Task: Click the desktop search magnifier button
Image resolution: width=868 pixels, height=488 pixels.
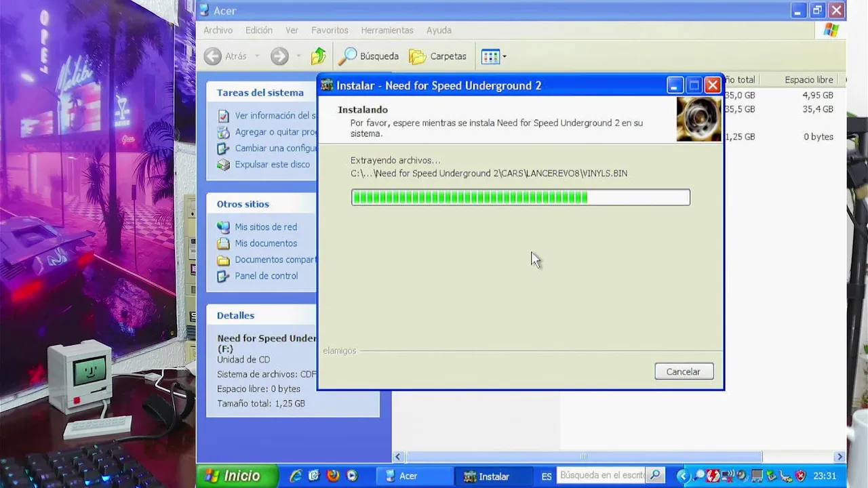Action: click(x=655, y=476)
